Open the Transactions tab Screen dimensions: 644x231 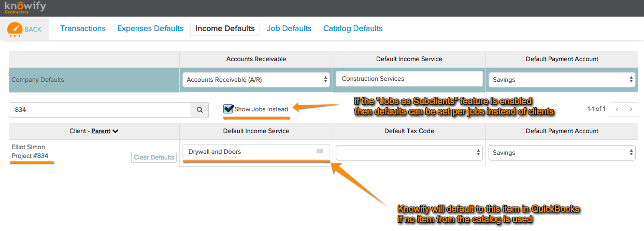pos(83,28)
